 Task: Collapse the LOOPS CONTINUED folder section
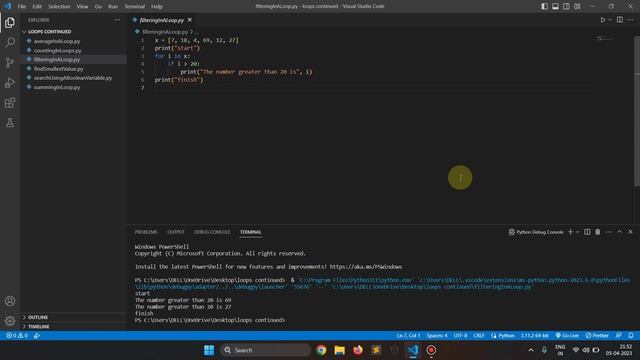click(x=49, y=31)
